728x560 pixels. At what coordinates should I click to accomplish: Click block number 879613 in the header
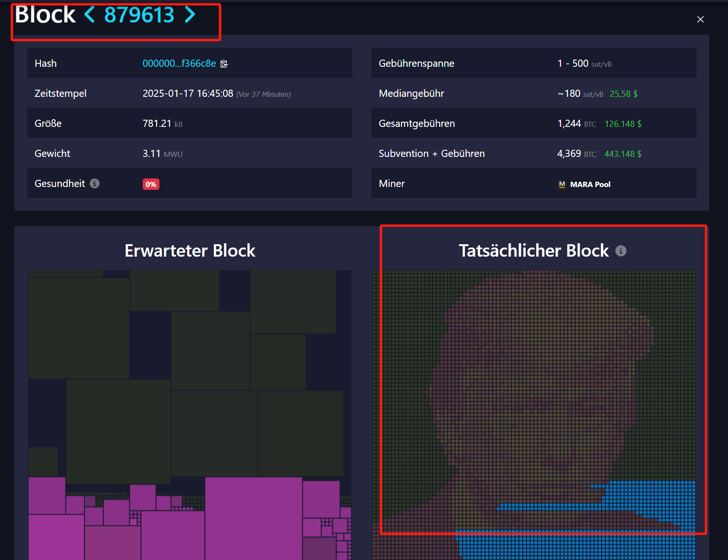click(x=139, y=15)
